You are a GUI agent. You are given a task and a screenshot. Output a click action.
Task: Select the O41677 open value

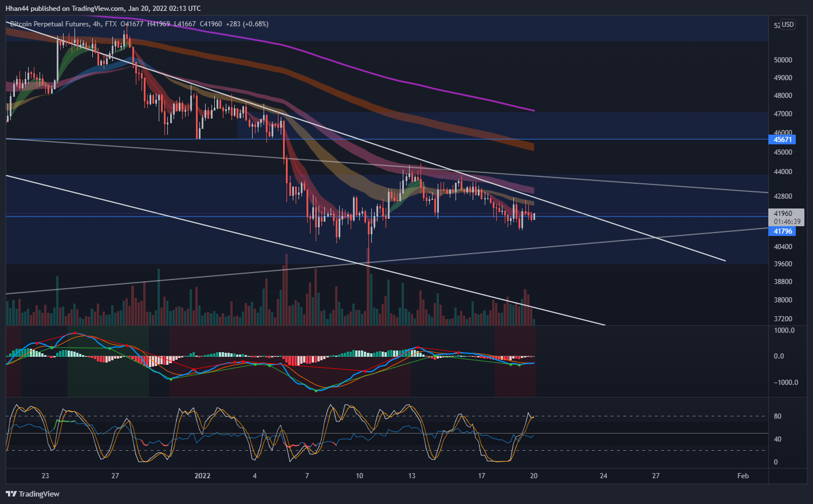point(132,24)
